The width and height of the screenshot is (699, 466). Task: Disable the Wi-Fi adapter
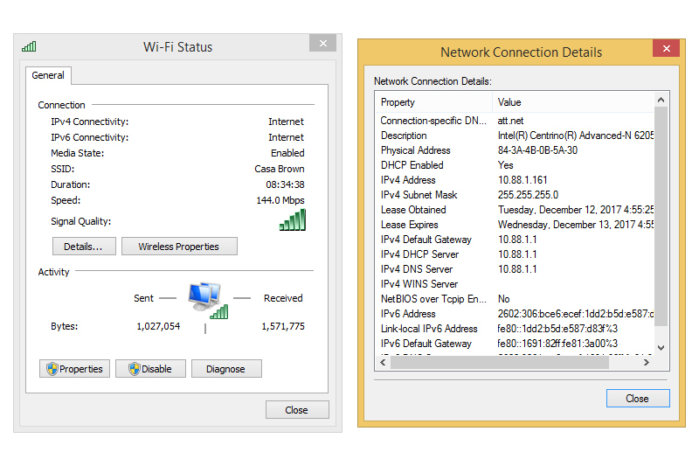pos(150,369)
